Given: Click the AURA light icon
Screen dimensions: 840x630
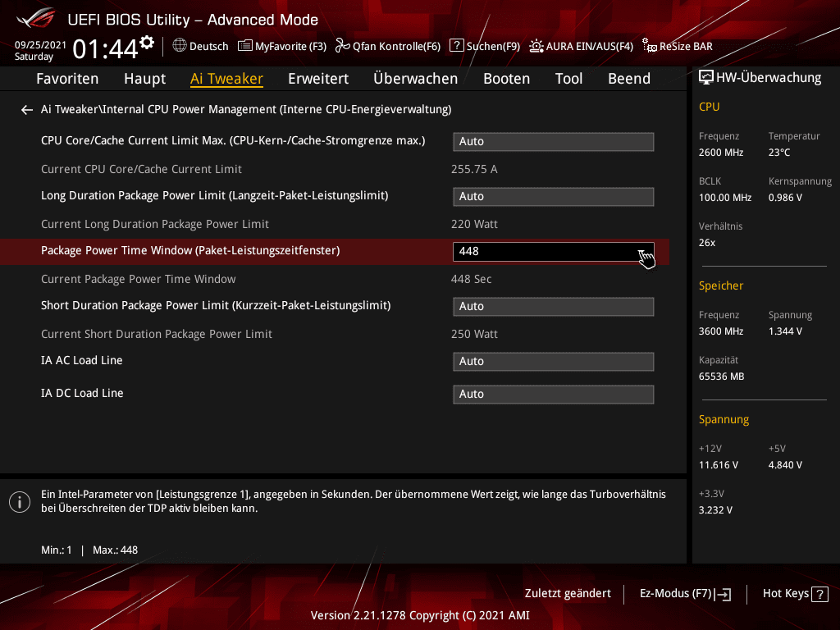Looking at the screenshot, I should click(536, 46).
